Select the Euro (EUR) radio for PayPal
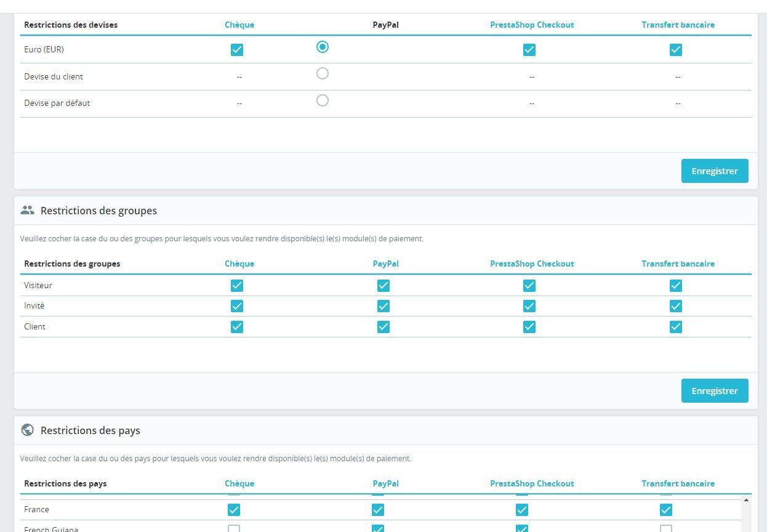Screen dimensions: 767x532 322,47
